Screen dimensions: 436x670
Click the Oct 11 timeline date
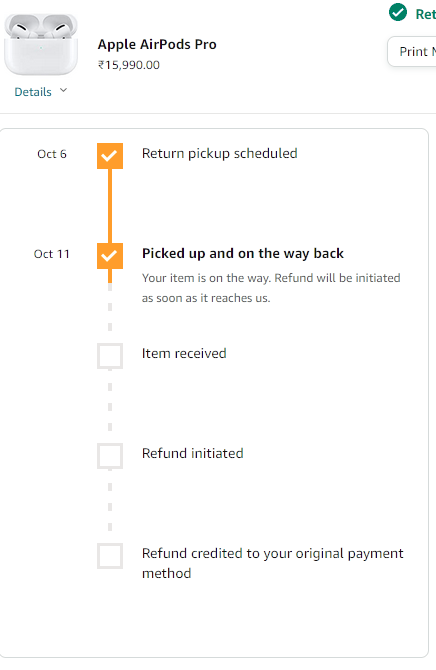[51, 254]
